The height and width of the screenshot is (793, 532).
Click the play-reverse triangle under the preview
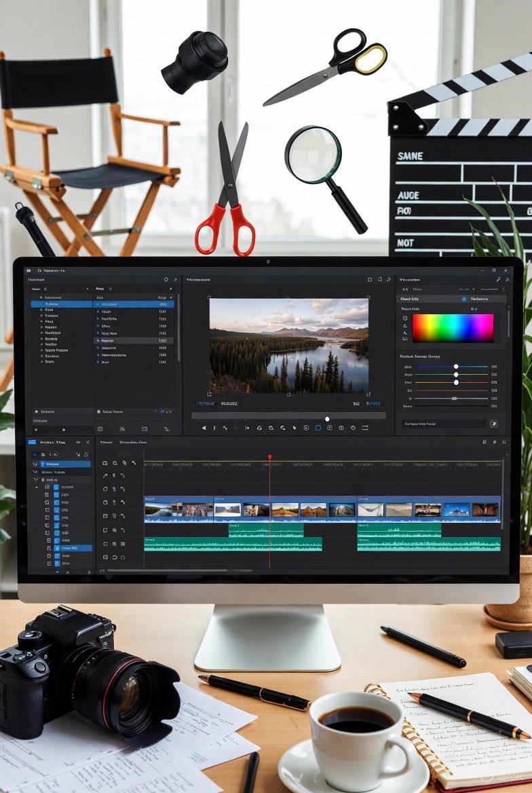pos(204,428)
